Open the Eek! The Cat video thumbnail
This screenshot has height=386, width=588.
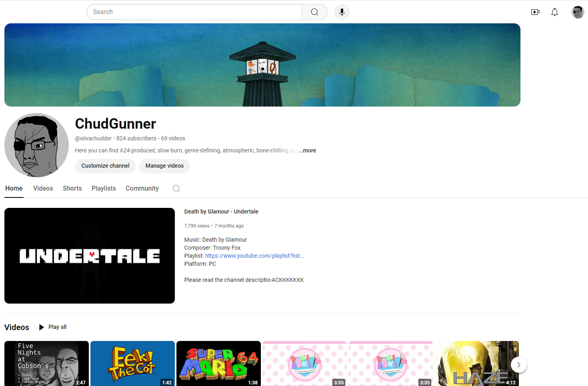tap(133, 363)
